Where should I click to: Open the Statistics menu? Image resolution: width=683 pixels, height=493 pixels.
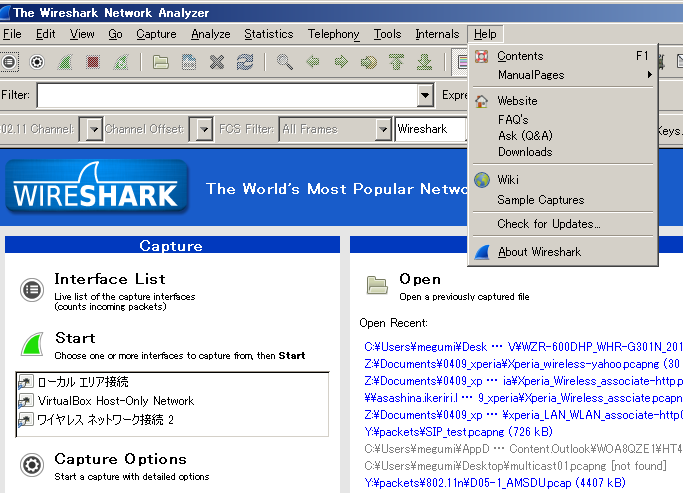269,34
